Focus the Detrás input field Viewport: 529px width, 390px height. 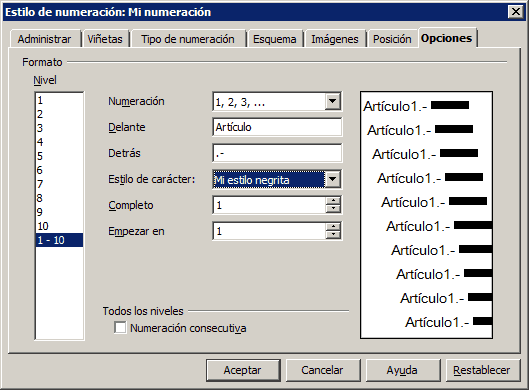pyautogui.click(x=277, y=153)
